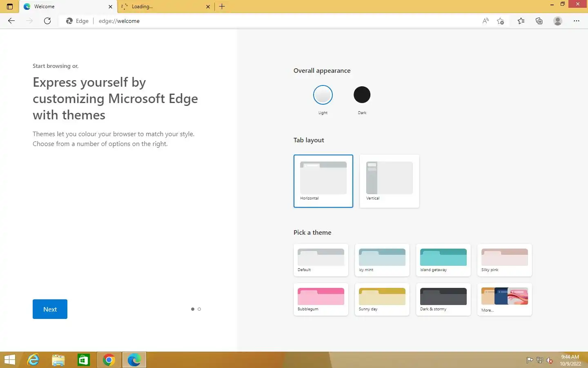Screen dimensions: 588x368
Task: Go back with the Back arrow
Action: (11, 21)
